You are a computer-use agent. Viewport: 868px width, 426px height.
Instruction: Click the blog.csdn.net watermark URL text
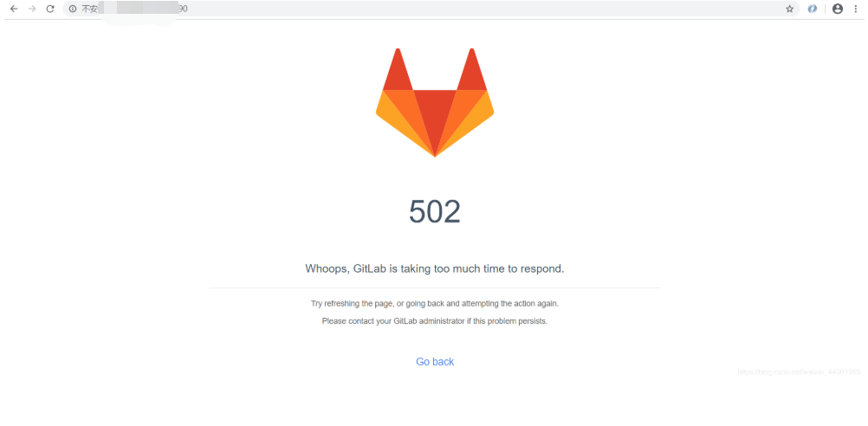pos(799,372)
